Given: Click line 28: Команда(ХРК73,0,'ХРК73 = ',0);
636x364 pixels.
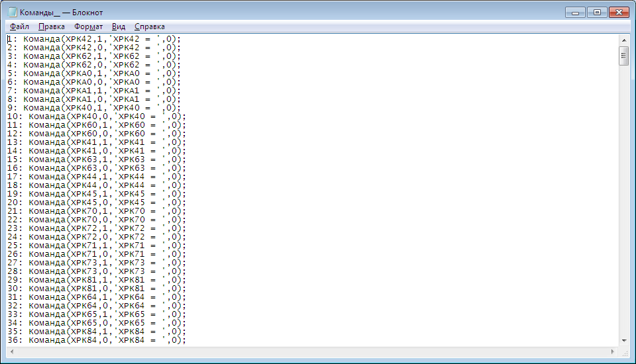Looking at the screenshot, I should (97, 271).
